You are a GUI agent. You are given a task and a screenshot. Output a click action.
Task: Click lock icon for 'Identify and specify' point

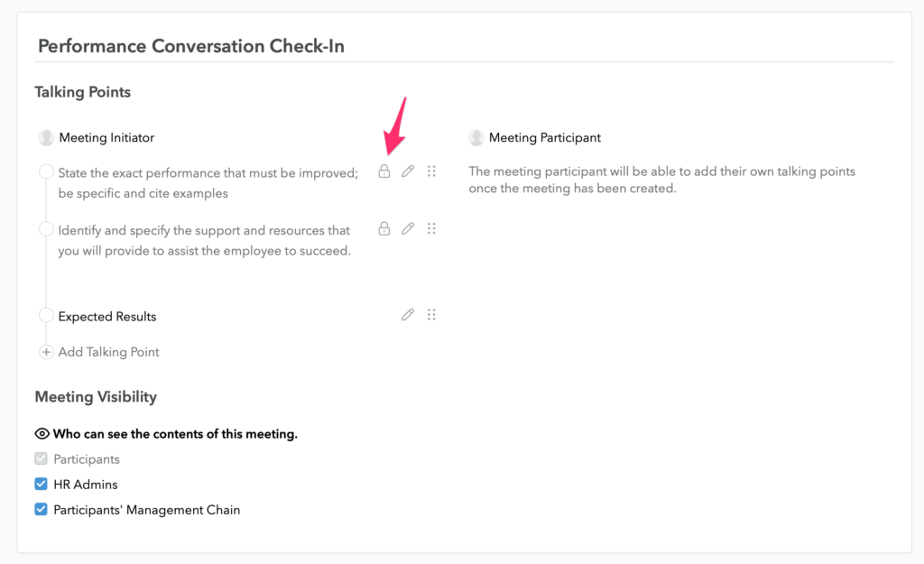(384, 228)
